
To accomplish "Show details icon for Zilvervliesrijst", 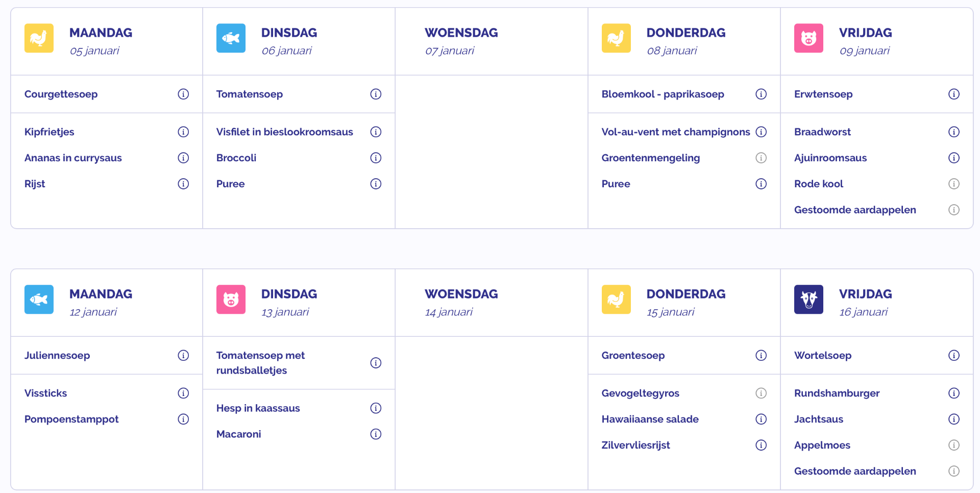I will pyautogui.click(x=761, y=445).
